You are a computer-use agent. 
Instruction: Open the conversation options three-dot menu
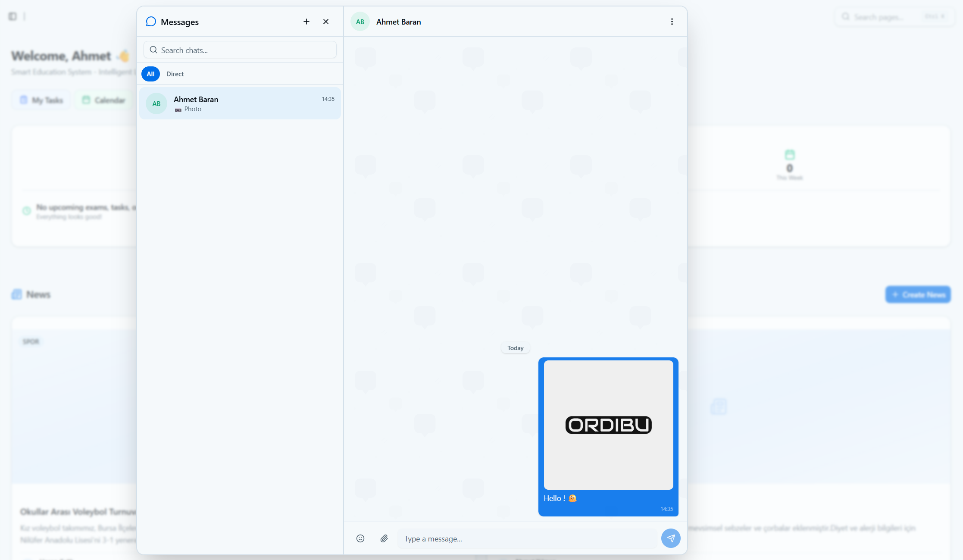(x=672, y=22)
